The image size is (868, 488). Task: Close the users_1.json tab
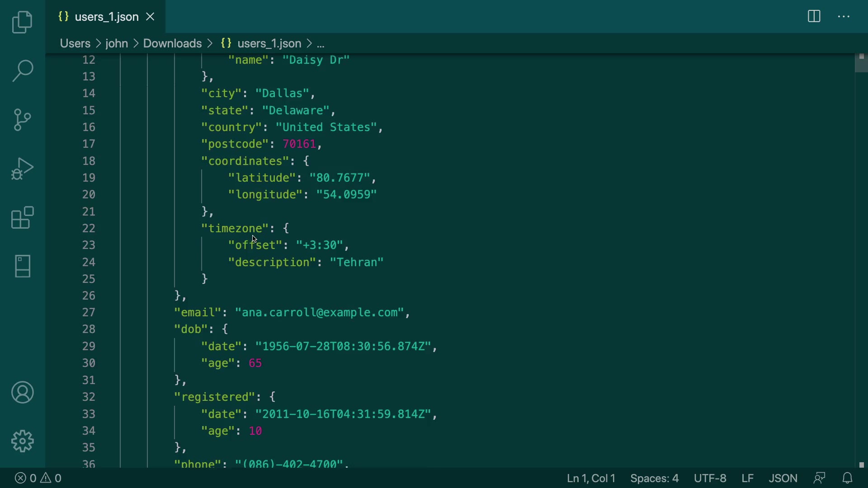point(151,17)
